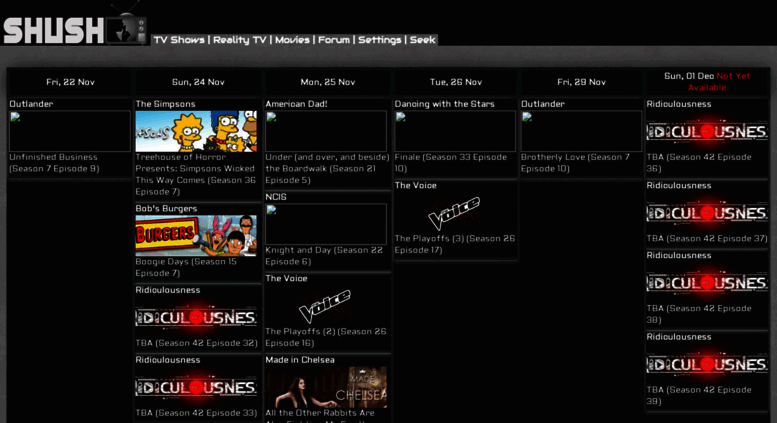This screenshot has width=777, height=423.
Task: Select episode The Playoffs (3) Season 26
Action: point(455,244)
